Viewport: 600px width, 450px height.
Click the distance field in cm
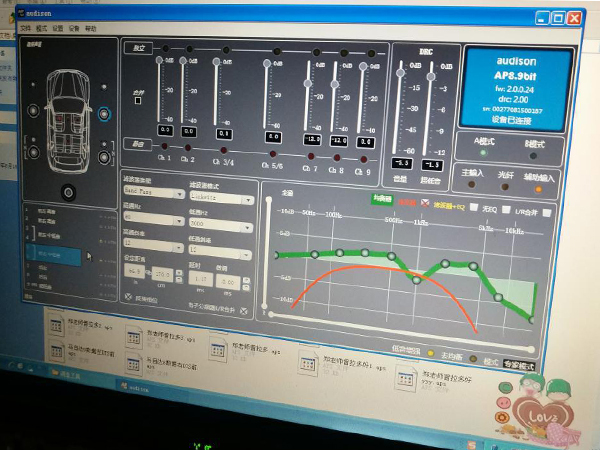click(x=163, y=274)
